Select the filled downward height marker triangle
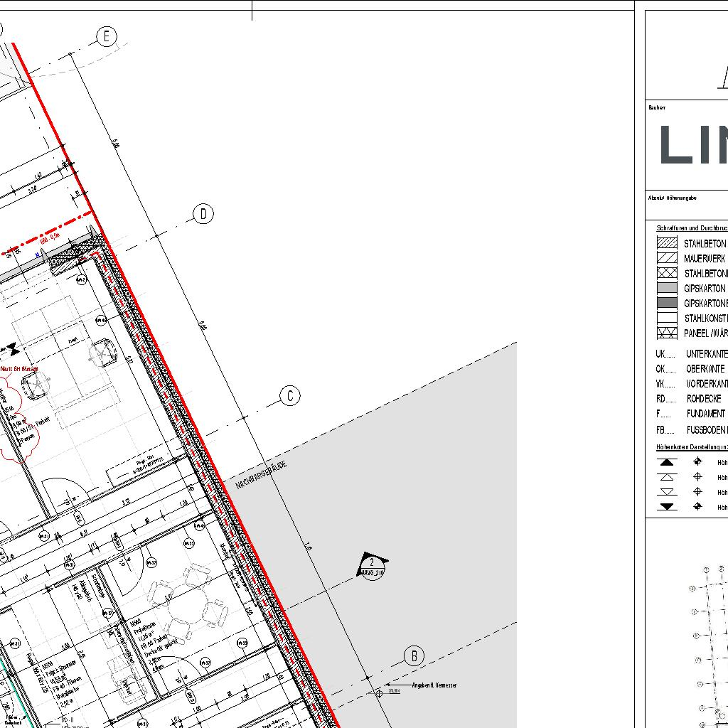Image resolution: width=728 pixels, height=728 pixels. pyautogui.click(x=667, y=507)
